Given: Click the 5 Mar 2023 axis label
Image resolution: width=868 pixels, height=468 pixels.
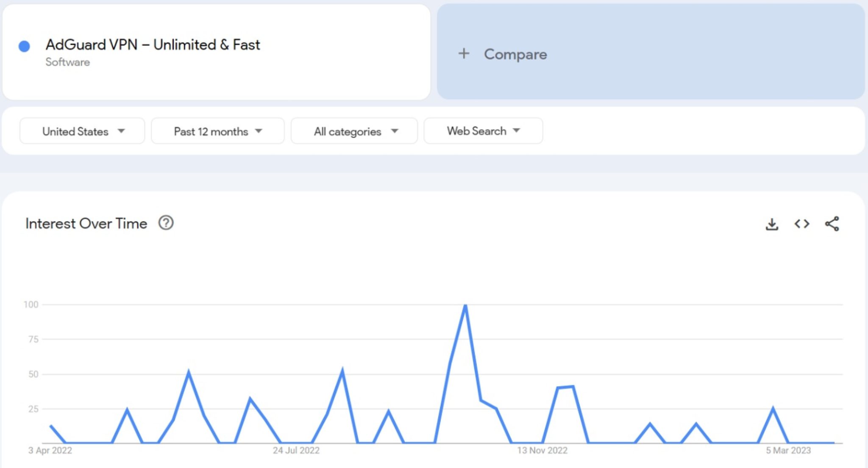Looking at the screenshot, I should [x=788, y=451].
